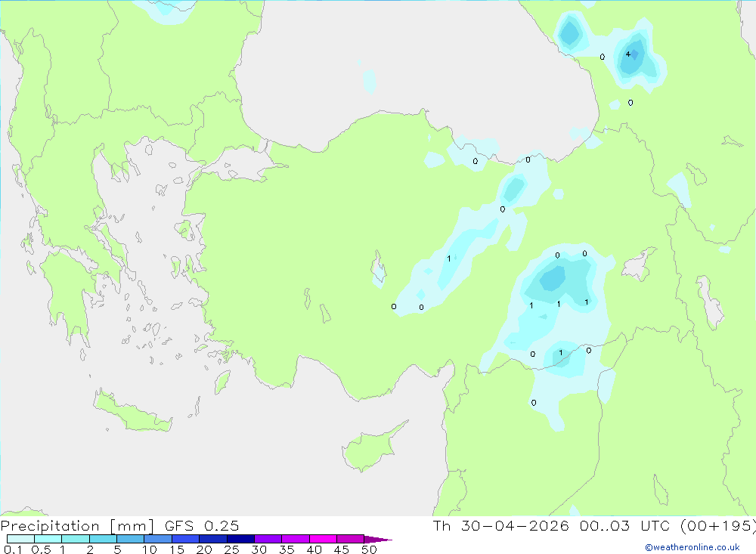Click the 'Th 30-04-2026' date text
This screenshot has height=554, width=756.
point(500,525)
